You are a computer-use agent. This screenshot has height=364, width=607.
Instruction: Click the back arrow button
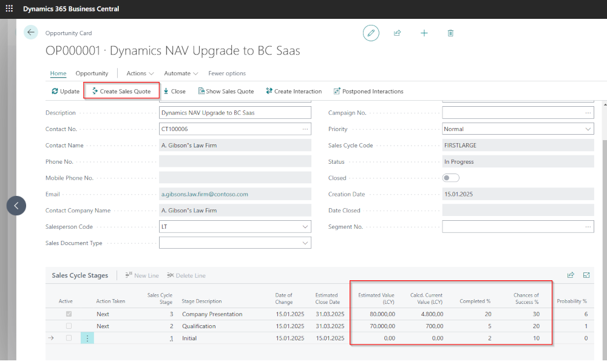tap(31, 32)
